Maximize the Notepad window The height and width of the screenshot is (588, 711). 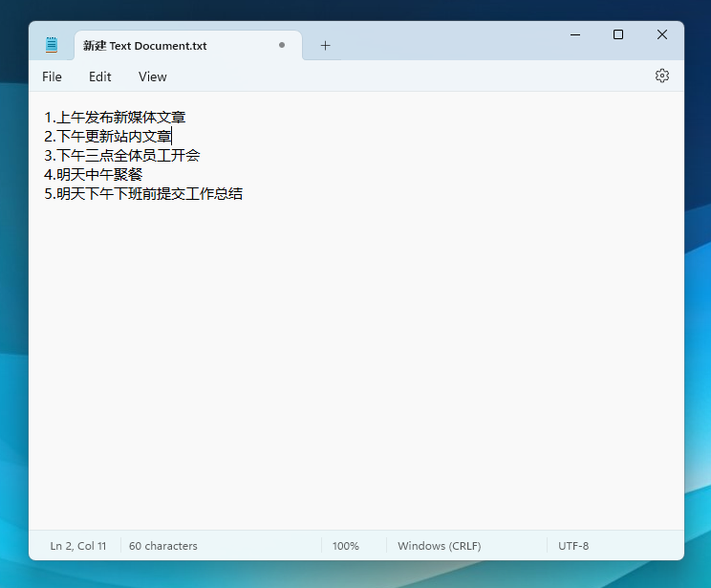[x=618, y=35]
